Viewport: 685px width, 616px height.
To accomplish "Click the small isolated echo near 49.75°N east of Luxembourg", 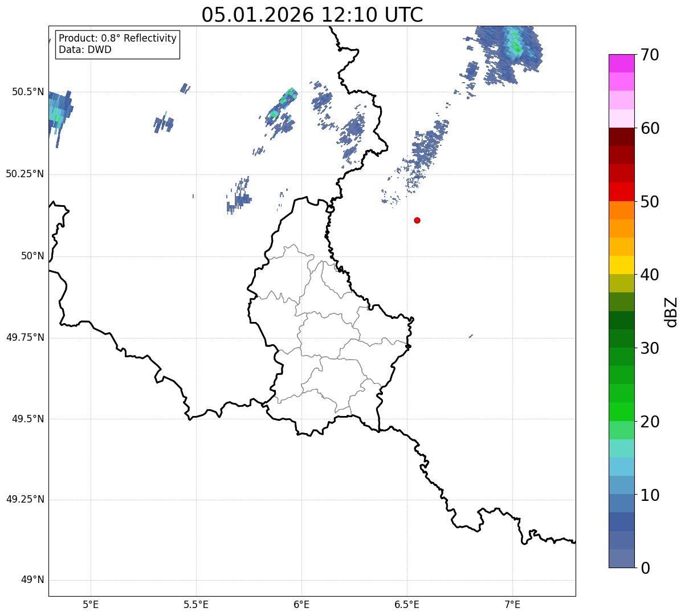I will [x=471, y=336].
